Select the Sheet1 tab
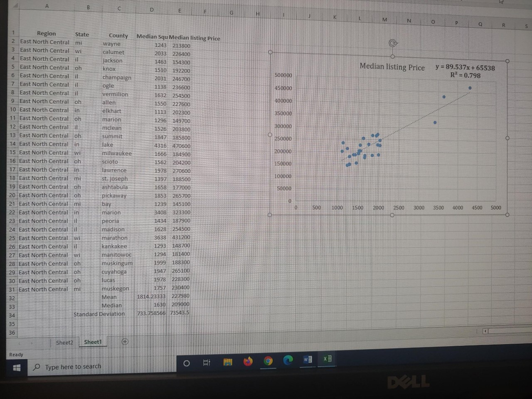This screenshot has height=399, width=532. click(x=93, y=342)
